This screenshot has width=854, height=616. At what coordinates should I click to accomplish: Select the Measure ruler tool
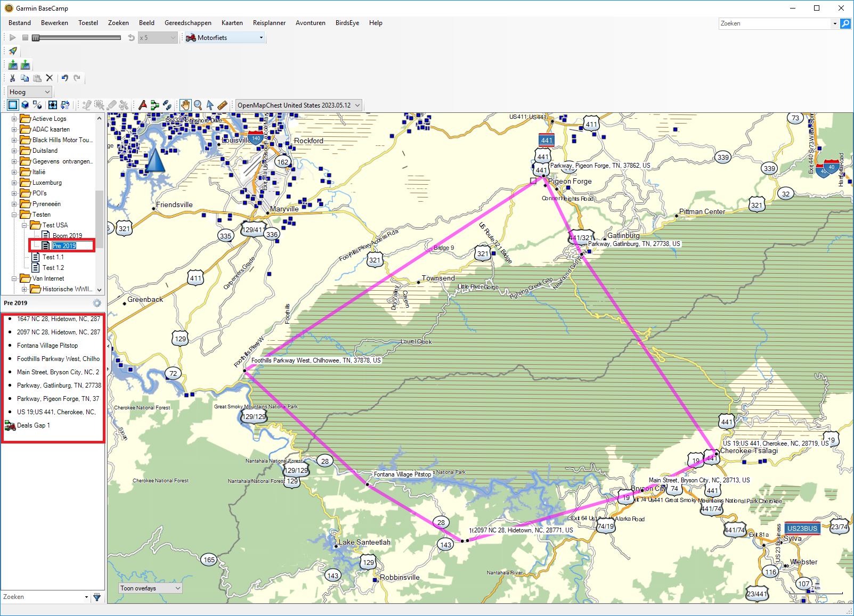pos(223,105)
